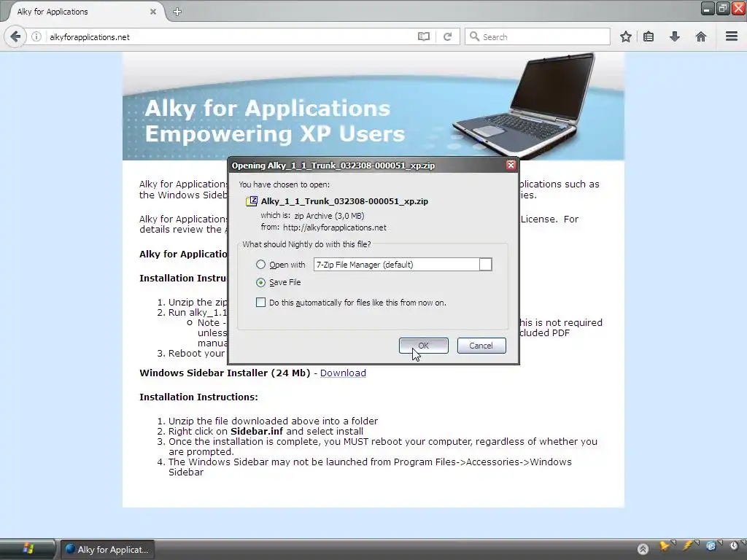Close the Alky for Applications tab
The width and height of the screenshot is (747, 560).
pyautogui.click(x=153, y=12)
